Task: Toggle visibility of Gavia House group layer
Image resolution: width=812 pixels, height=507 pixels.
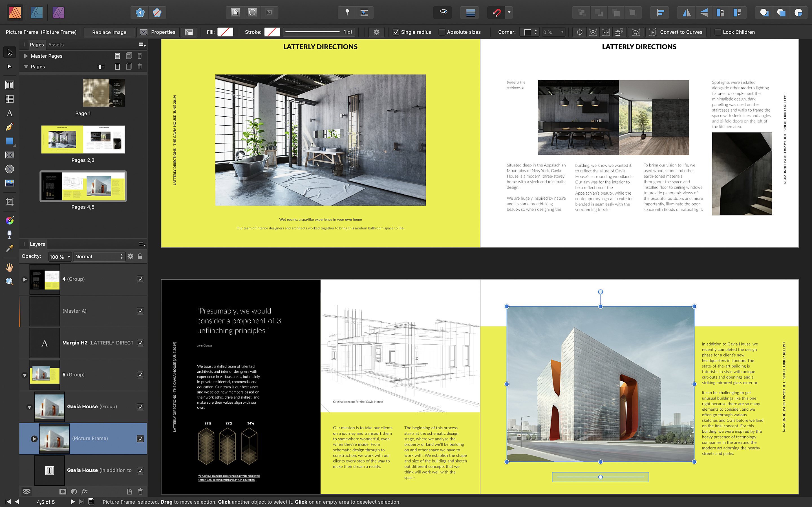Action: (x=140, y=406)
